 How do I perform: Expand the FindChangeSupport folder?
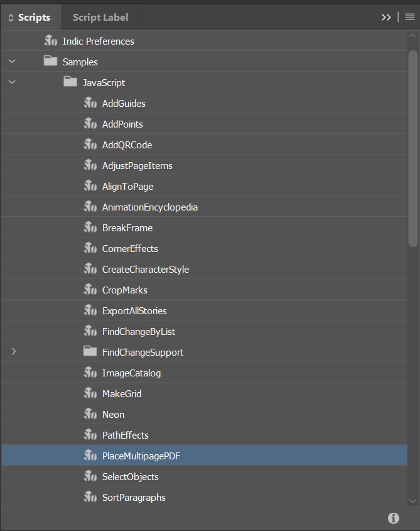(x=13, y=352)
